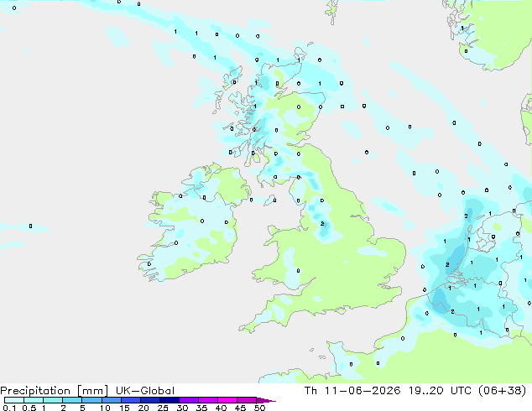
Task: Click the 45–50 mm legend swatch
Action: click(x=247, y=400)
